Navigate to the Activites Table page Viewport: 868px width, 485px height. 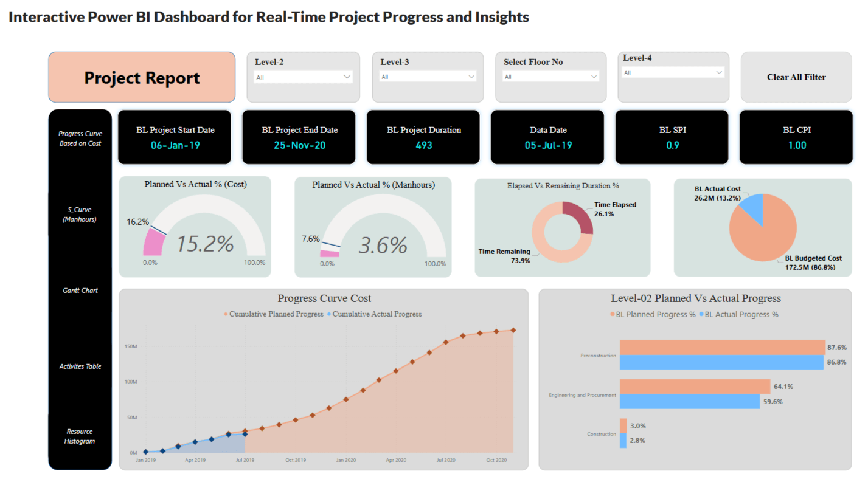coord(80,366)
